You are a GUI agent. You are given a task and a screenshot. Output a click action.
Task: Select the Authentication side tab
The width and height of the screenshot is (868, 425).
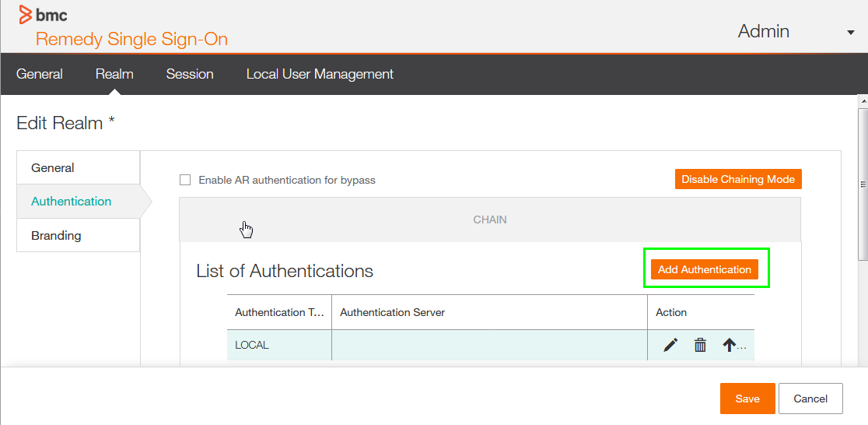(78, 201)
